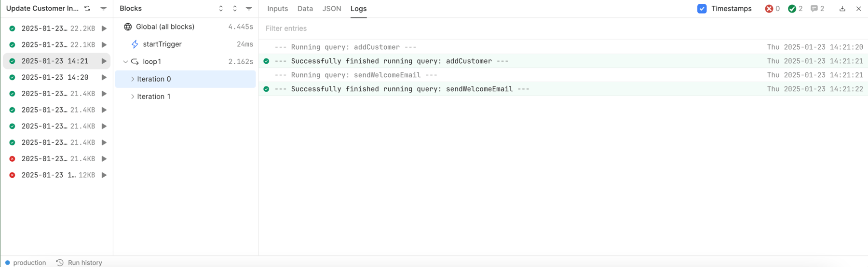Open the Data tab
This screenshot has height=267, width=868.
[x=305, y=9]
